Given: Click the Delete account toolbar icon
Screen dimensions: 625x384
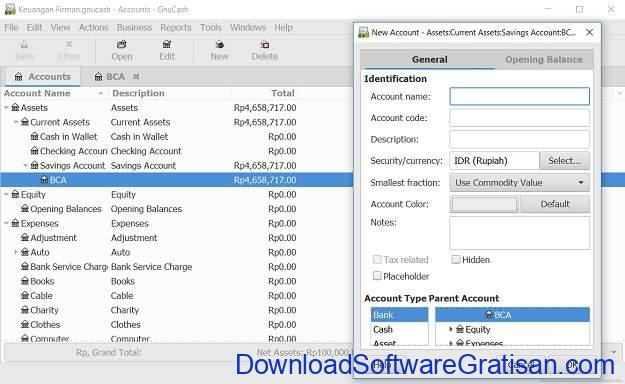Looking at the screenshot, I should [264, 44].
